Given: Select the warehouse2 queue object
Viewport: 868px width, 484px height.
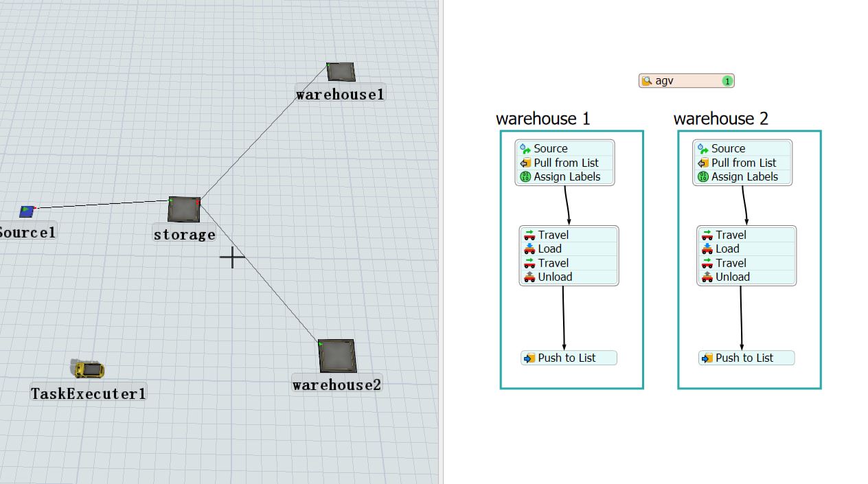Looking at the screenshot, I should [x=336, y=356].
